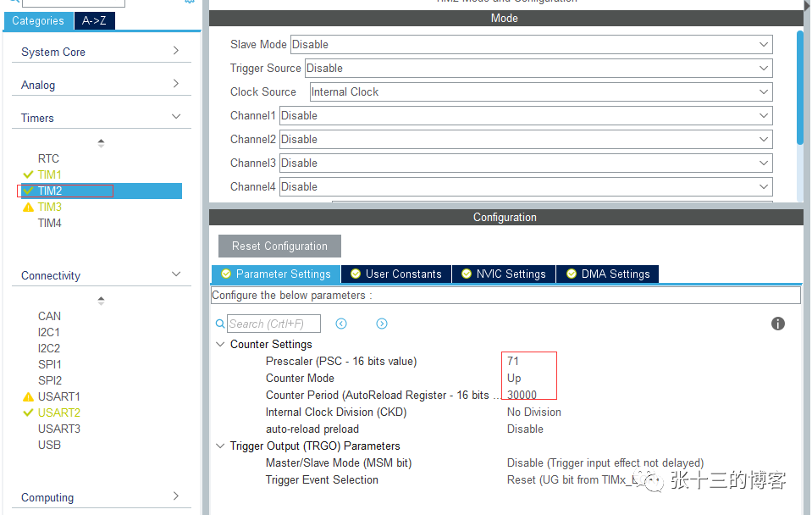The width and height of the screenshot is (812, 515).
Task: Open the Channel3 dropdown
Action: [x=526, y=163]
